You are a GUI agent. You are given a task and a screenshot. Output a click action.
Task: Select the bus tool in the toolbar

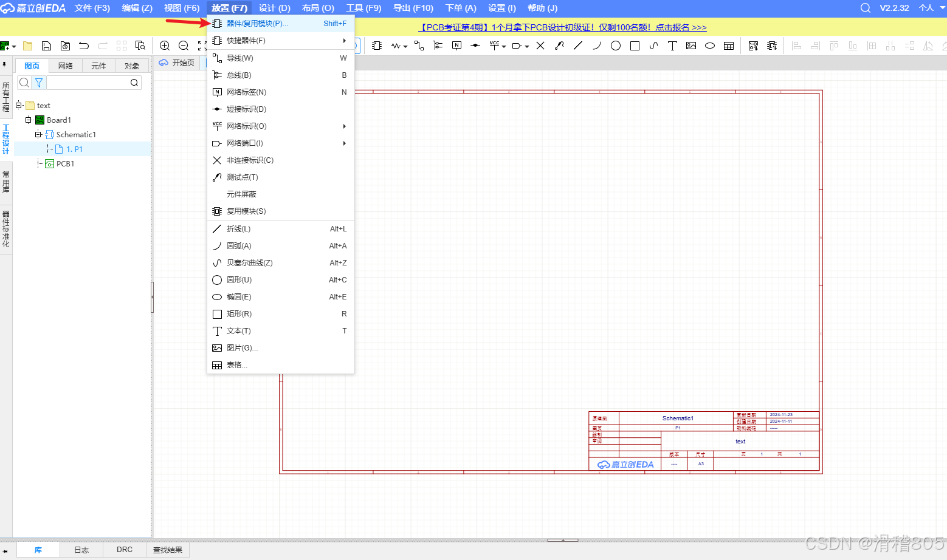438,46
